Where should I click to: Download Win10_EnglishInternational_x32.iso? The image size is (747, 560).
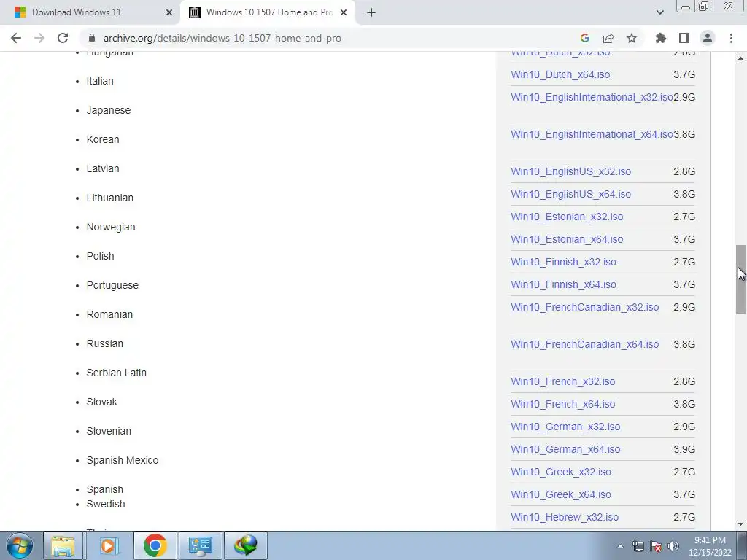coord(592,97)
